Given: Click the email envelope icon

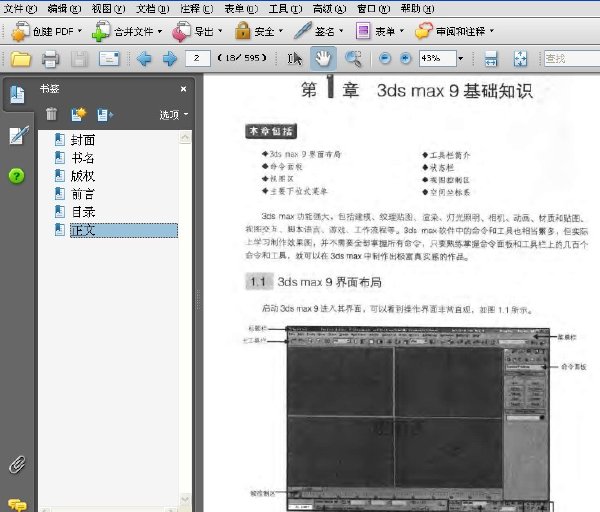Looking at the screenshot, I should (x=109, y=59).
